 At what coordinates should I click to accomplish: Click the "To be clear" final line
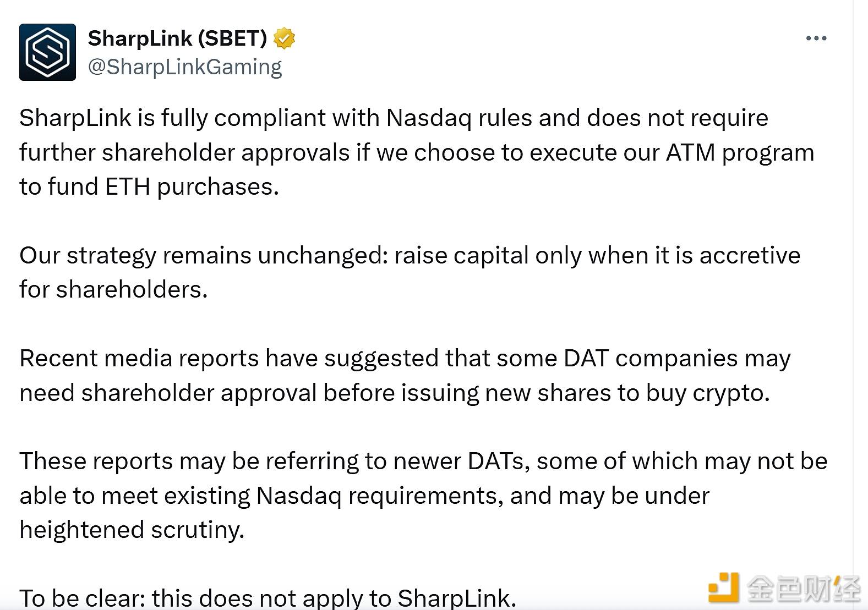[x=268, y=598]
